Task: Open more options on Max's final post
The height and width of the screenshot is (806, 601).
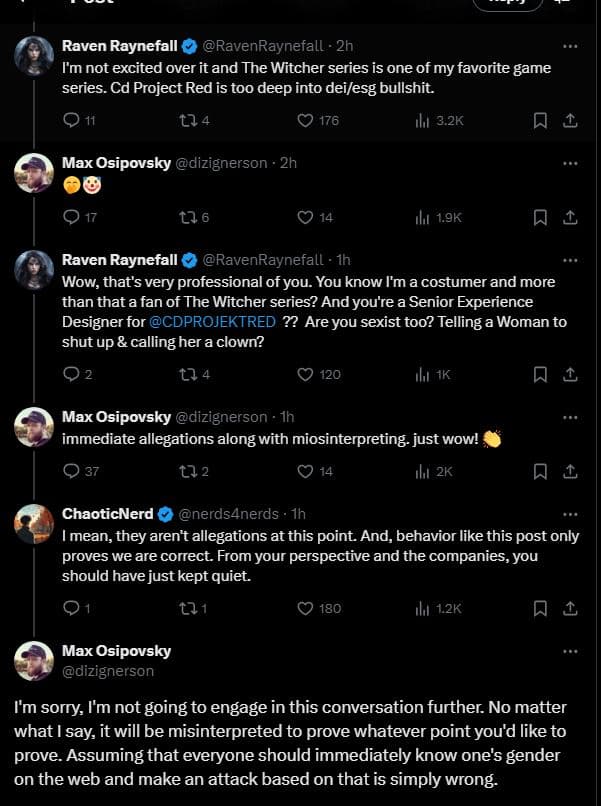Action: click(x=570, y=651)
